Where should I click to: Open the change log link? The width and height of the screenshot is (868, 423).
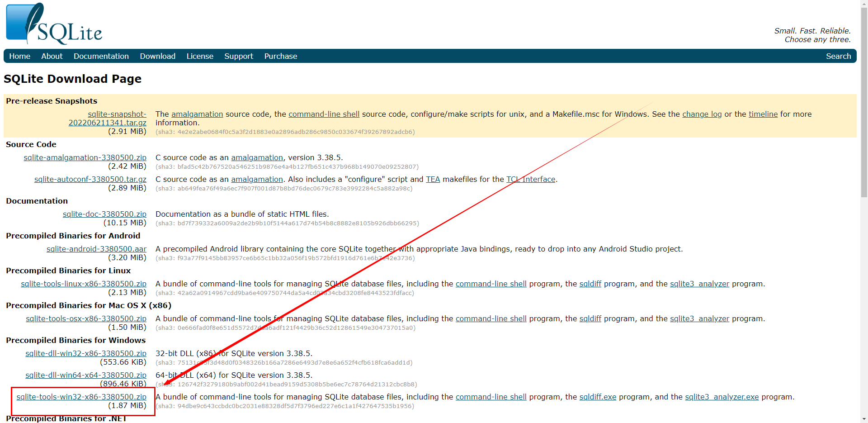click(702, 114)
